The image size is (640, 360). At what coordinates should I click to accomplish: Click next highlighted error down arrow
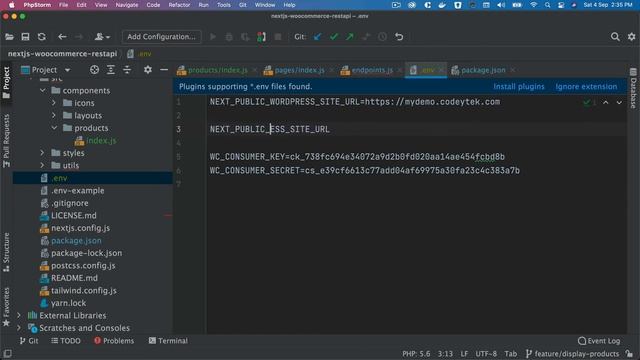(x=619, y=102)
